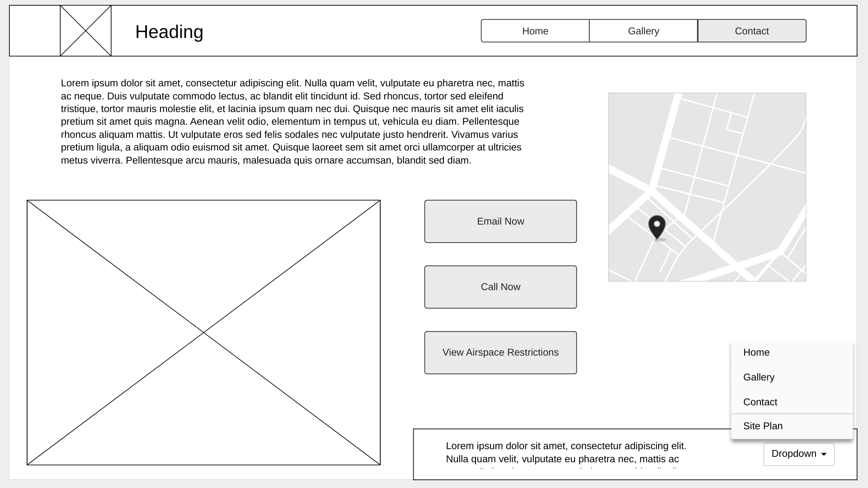868x488 pixels.
Task: Toggle the Home navigation item
Action: (535, 31)
